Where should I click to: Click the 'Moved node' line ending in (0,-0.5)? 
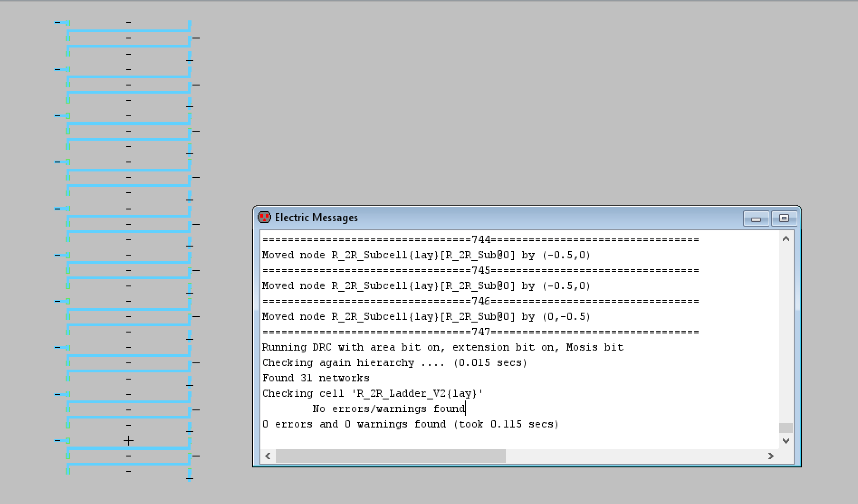point(426,317)
